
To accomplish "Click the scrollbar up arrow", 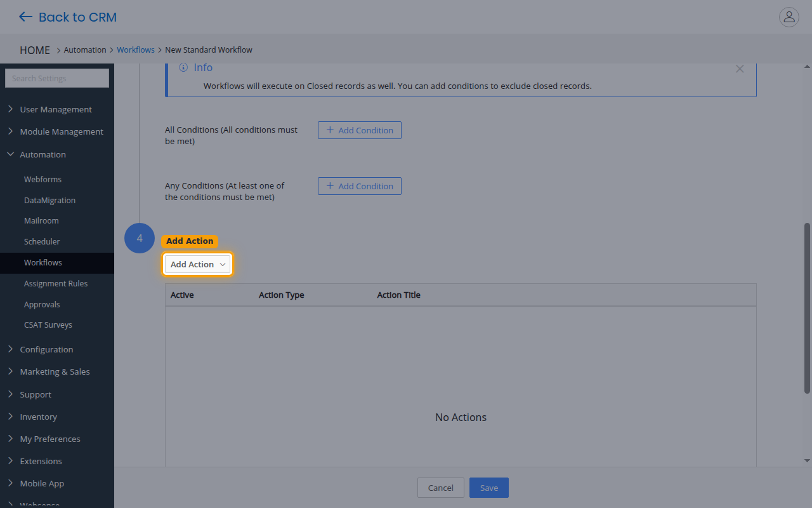I will click(x=807, y=67).
